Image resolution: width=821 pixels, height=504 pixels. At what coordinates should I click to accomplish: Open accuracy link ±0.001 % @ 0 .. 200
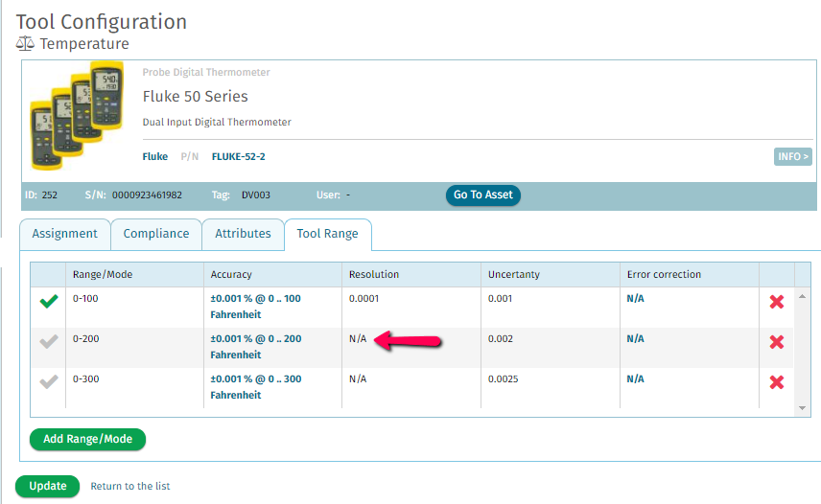pyautogui.click(x=256, y=347)
